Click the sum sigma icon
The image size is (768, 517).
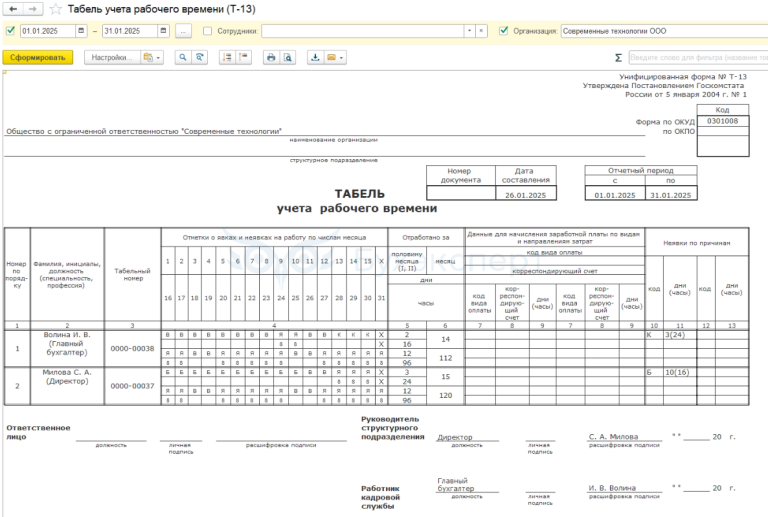(617, 58)
